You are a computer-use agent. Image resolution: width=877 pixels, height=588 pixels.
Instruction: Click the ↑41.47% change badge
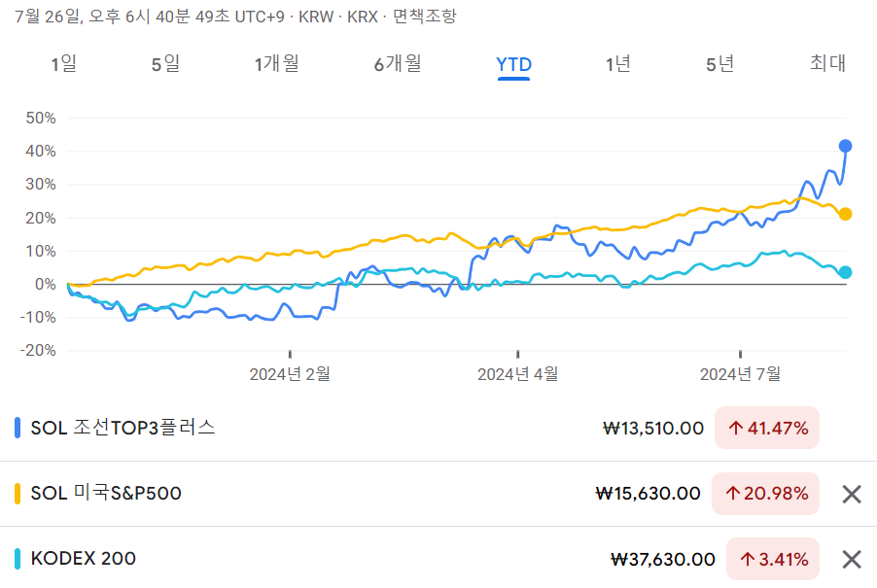pos(767,429)
